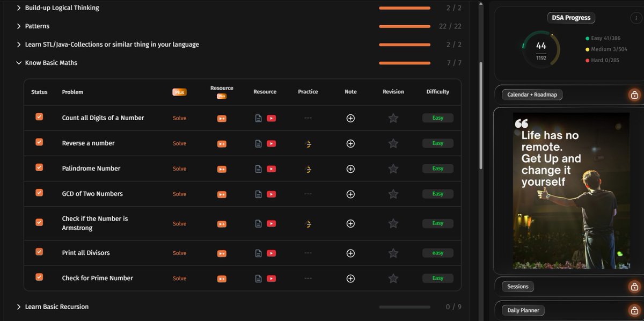Open article resource for Count all Digits
The image size is (644, 321).
pos(258,118)
